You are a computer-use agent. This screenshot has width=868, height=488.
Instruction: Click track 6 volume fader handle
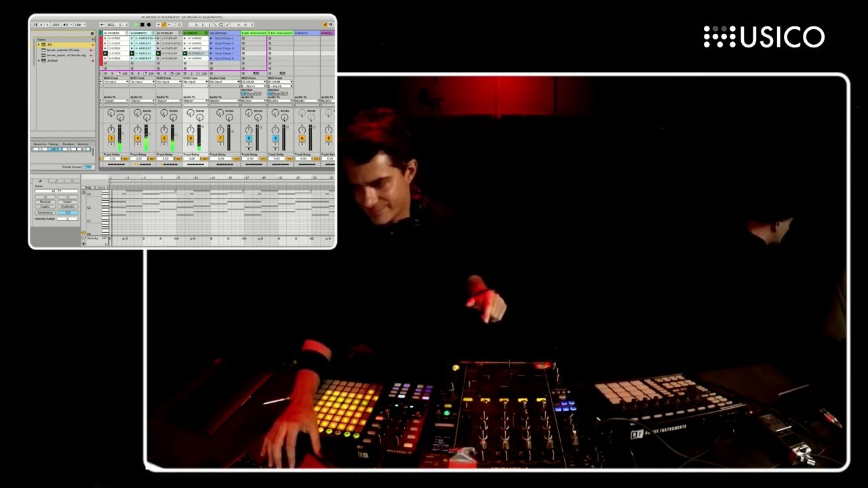202,127
